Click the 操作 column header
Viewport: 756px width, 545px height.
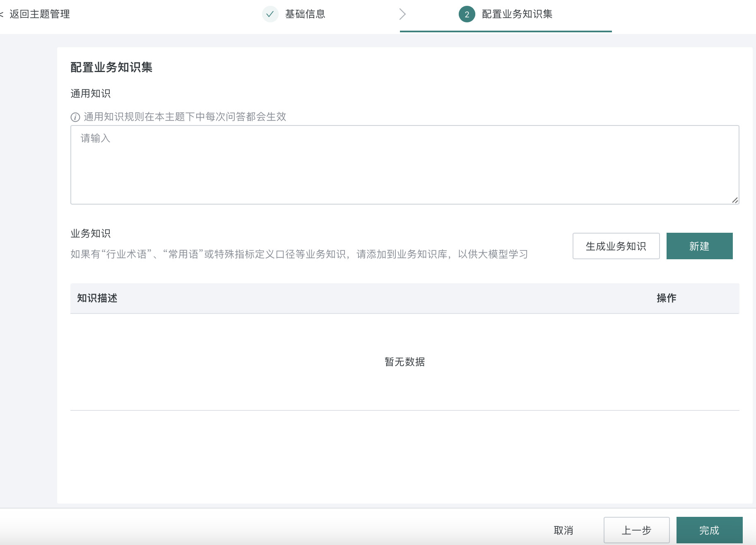(666, 298)
